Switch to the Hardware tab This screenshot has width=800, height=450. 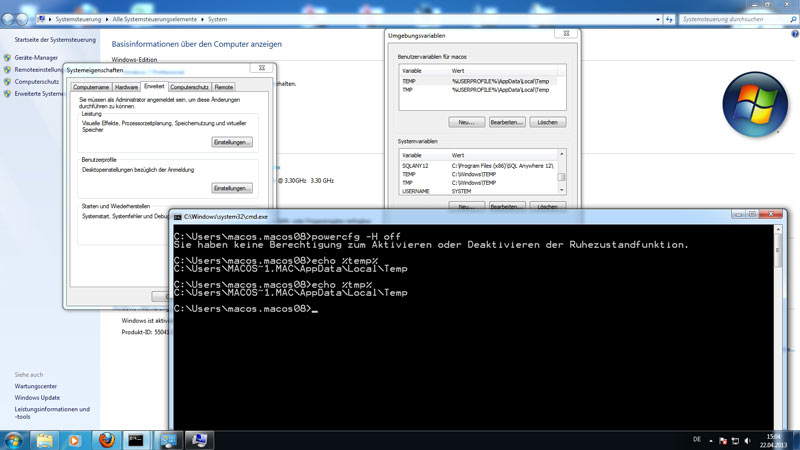(127, 87)
